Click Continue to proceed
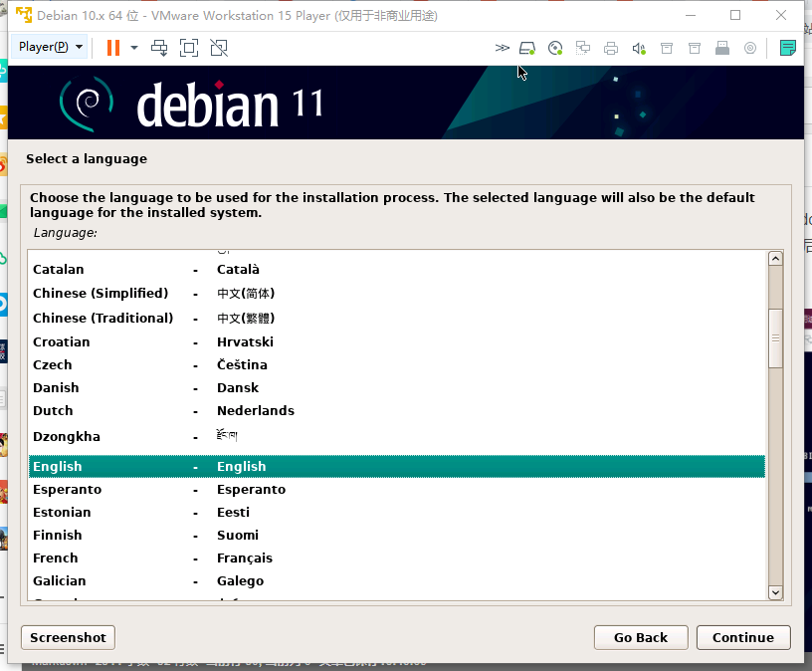Screen dimensions: 812x671 coord(743,637)
